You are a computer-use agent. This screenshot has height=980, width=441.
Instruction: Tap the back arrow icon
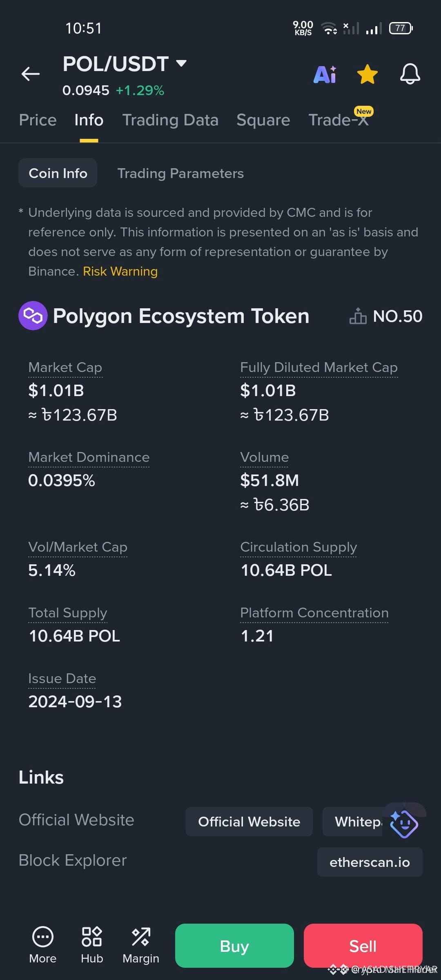[31, 74]
